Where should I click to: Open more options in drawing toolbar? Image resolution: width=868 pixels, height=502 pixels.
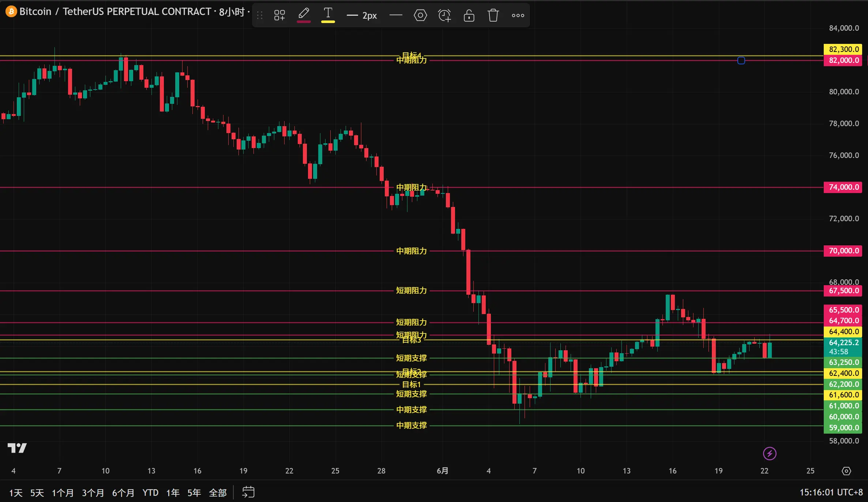(x=518, y=15)
